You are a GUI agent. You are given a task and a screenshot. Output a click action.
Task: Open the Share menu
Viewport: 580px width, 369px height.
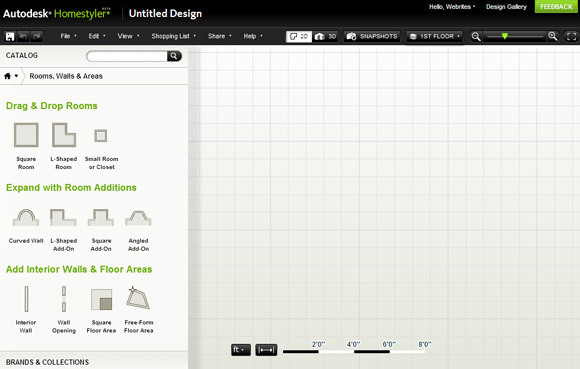pyautogui.click(x=220, y=36)
